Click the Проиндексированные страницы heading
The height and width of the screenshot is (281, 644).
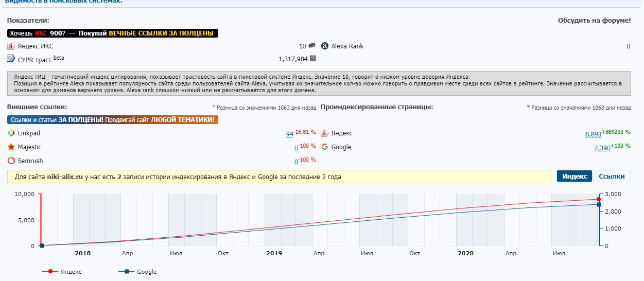(377, 107)
